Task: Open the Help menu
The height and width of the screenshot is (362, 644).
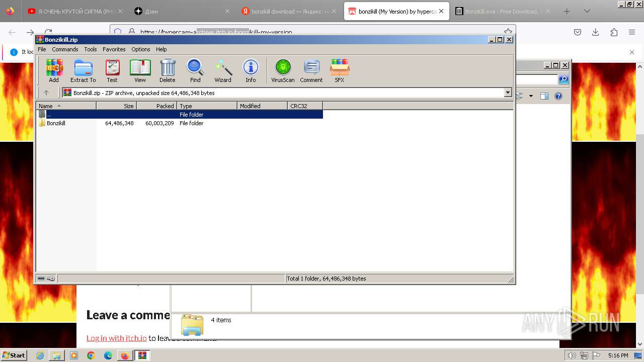Action: pyautogui.click(x=161, y=49)
